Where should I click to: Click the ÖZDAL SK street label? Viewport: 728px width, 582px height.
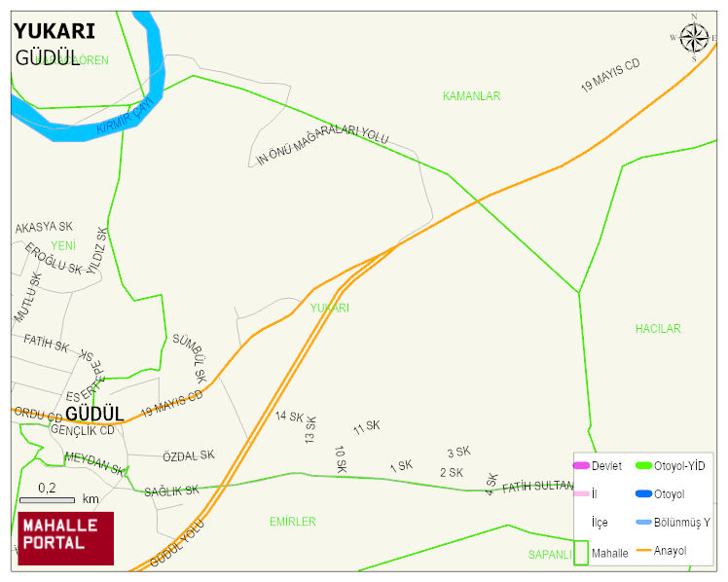pyautogui.click(x=189, y=455)
